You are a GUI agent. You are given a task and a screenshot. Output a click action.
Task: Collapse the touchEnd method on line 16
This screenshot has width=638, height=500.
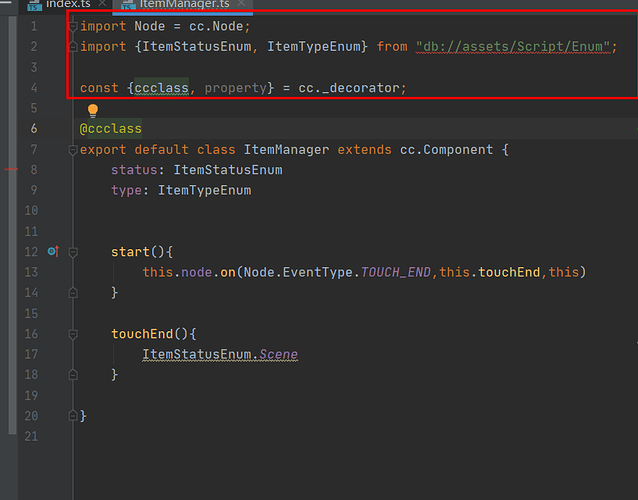tap(73, 334)
